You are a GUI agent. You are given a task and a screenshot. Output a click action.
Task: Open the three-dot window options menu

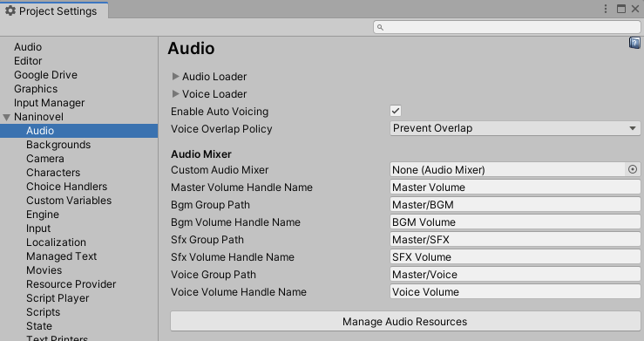click(606, 9)
